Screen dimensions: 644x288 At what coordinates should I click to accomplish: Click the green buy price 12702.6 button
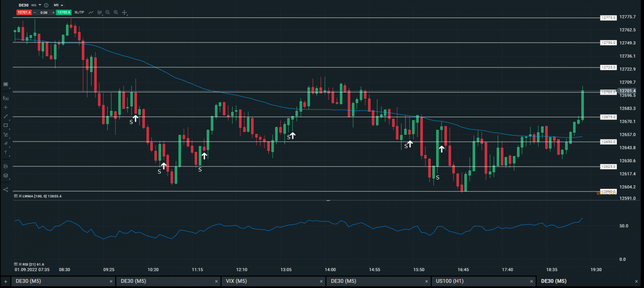click(64, 13)
